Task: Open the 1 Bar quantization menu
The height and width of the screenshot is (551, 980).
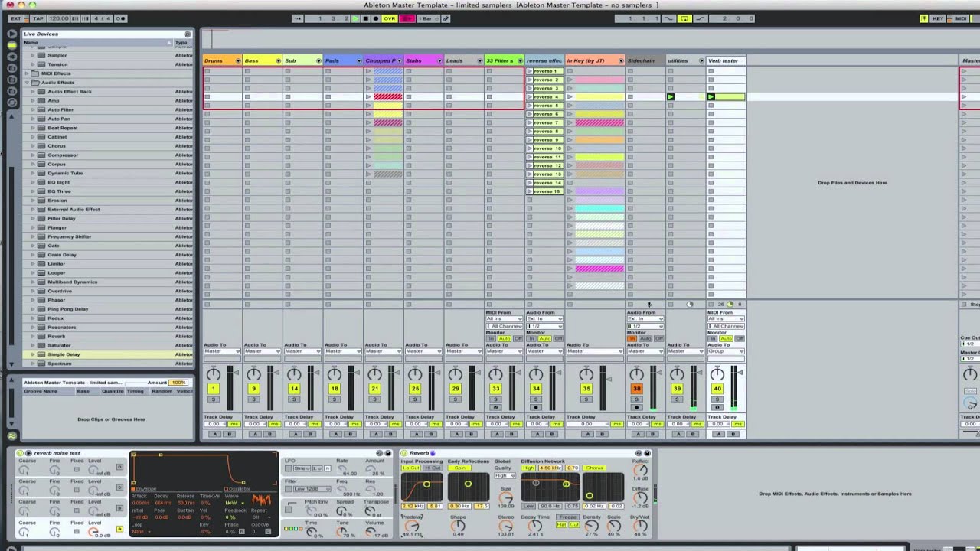Action: (x=428, y=18)
